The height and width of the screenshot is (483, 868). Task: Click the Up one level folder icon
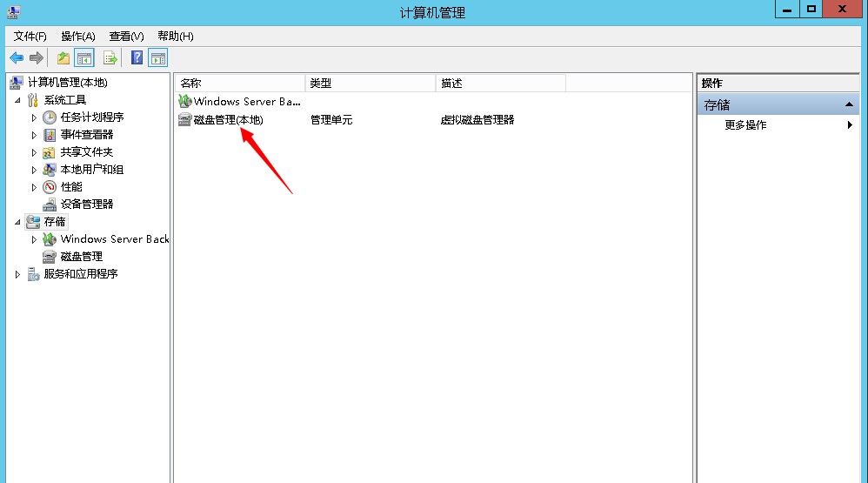63,58
